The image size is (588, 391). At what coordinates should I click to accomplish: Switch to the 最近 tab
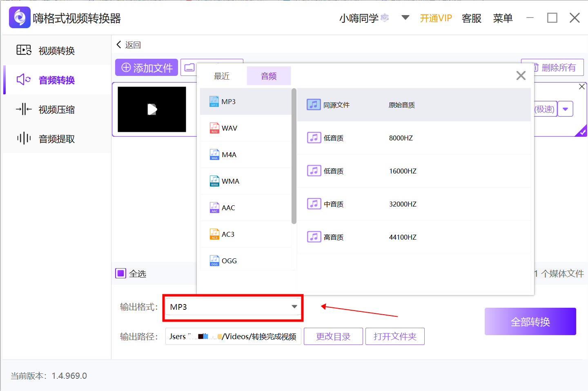tap(222, 76)
